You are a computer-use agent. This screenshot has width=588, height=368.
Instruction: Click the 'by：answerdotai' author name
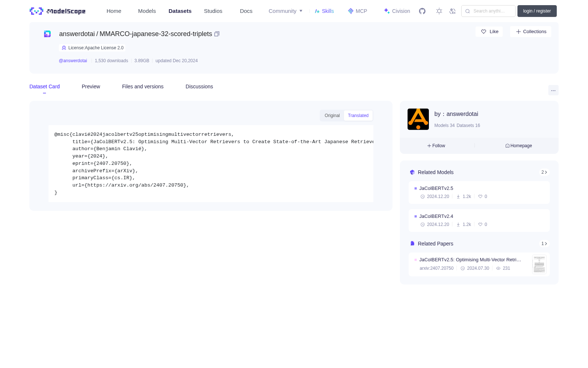coord(456,114)
